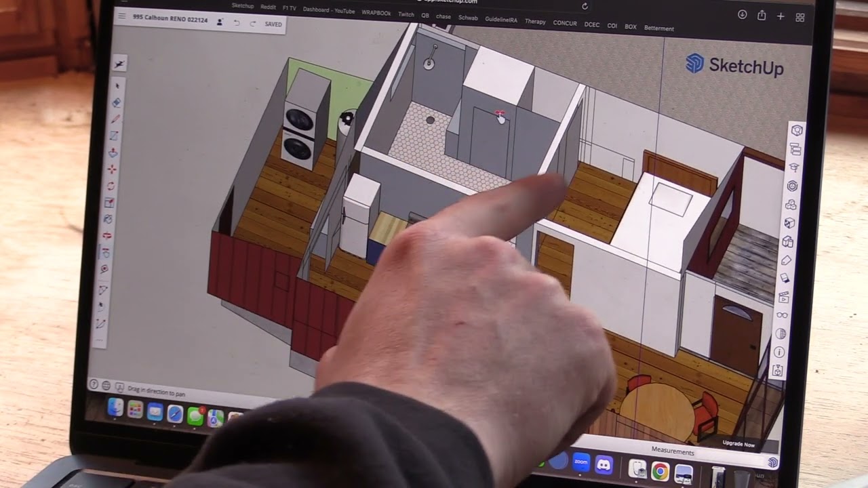Select the Scale tool

(110, 203)
